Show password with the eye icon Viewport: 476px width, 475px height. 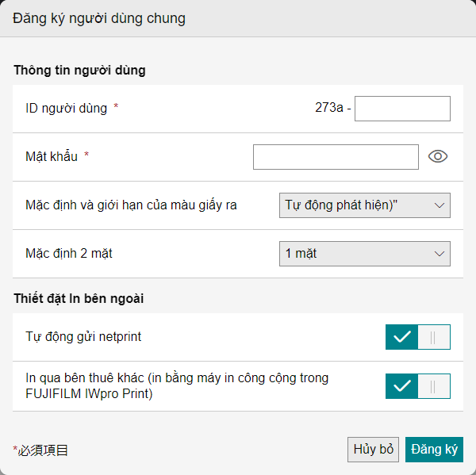(x=438, y=156)
